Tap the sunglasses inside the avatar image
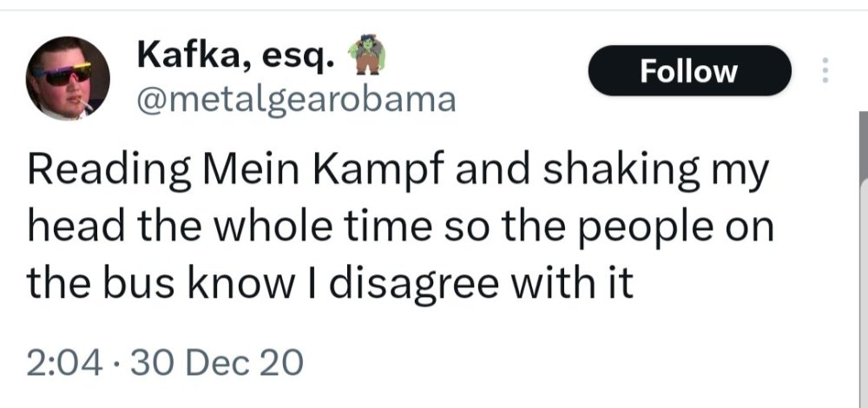This screenshot has height=408, width=868. (62, 74)
